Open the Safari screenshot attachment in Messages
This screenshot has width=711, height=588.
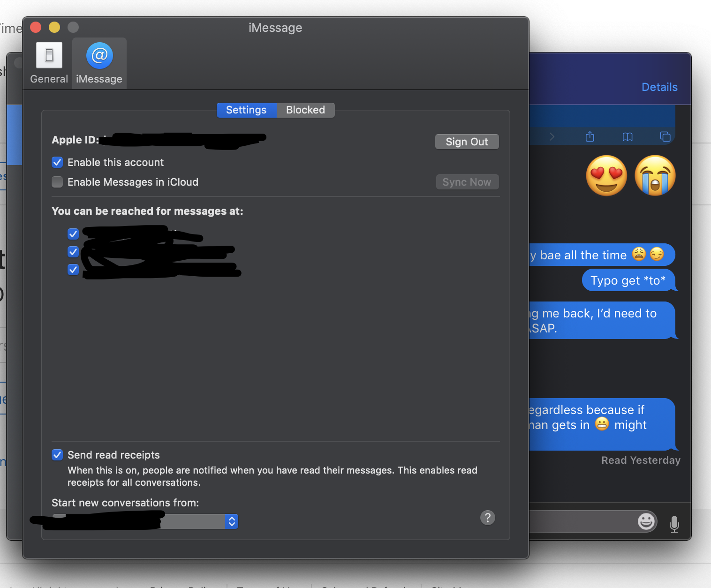click(x=602, y=125)
